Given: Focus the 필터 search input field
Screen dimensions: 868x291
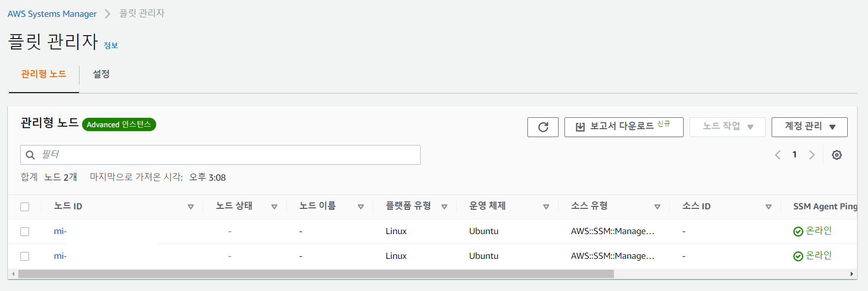Looking at the screenshot, I should 220,155.
